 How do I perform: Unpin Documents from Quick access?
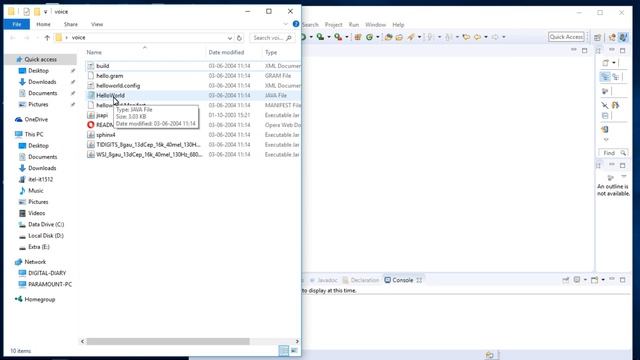click(73, 93)
